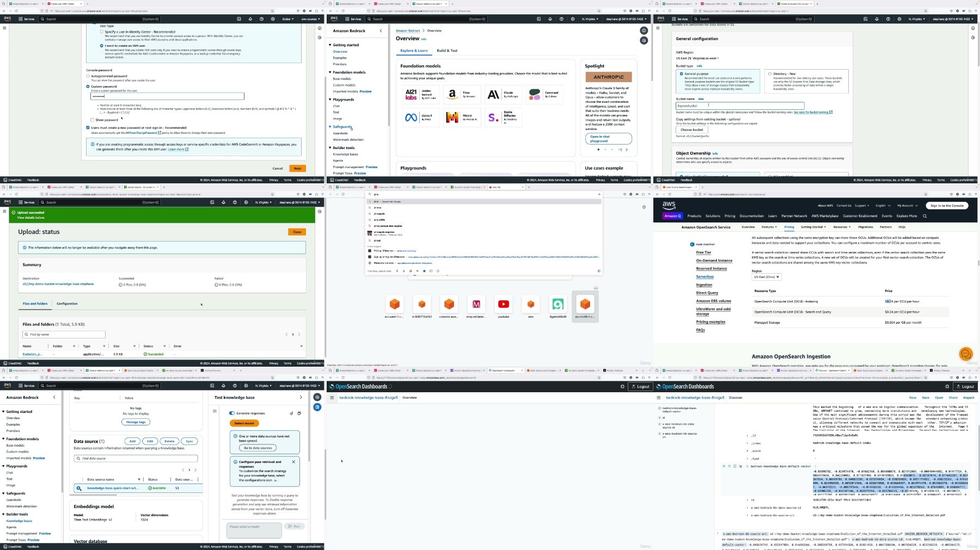Open notifications bell in IAM Create user header
Screen dimensions: 980x550
coord(250,19)
